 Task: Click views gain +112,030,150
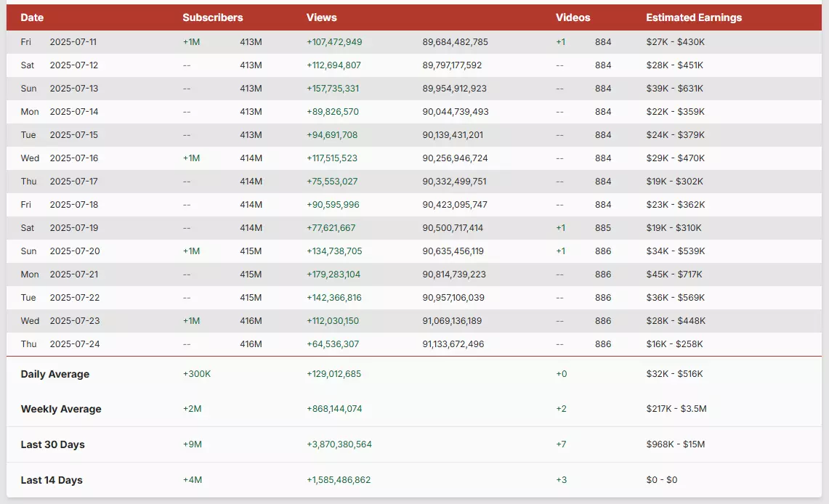point(333,321)
